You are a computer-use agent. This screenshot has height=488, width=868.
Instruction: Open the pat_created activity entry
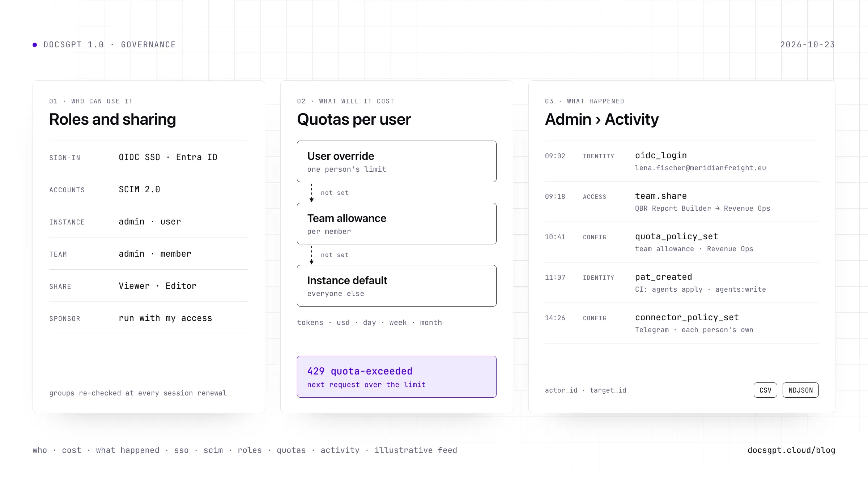coord(682,283)
